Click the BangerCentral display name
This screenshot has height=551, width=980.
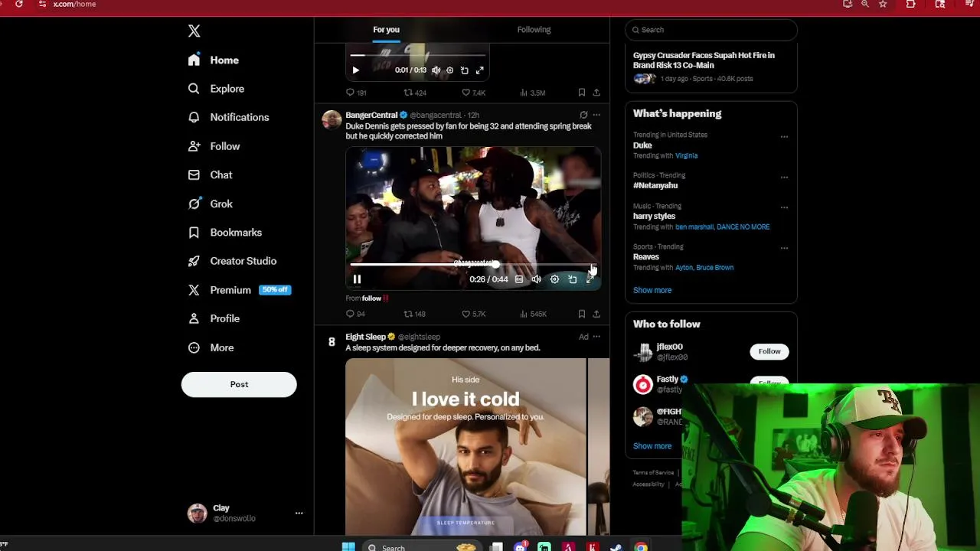click(371, 115)
